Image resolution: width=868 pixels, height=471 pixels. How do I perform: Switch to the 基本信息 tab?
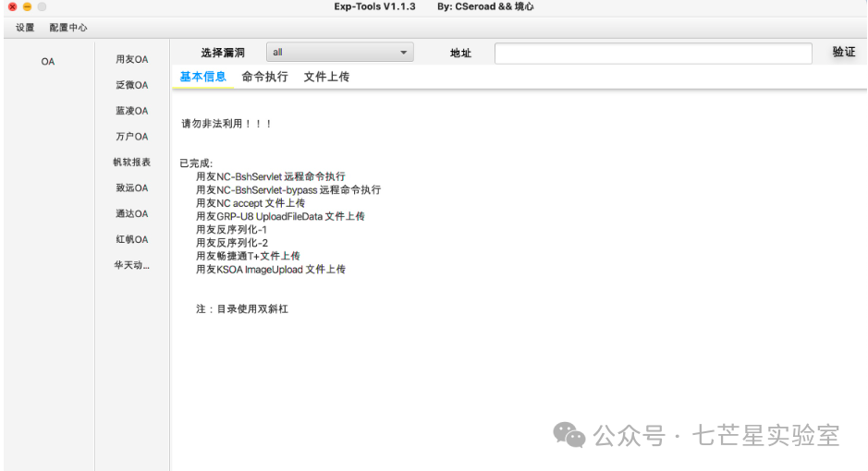[202, 77]
